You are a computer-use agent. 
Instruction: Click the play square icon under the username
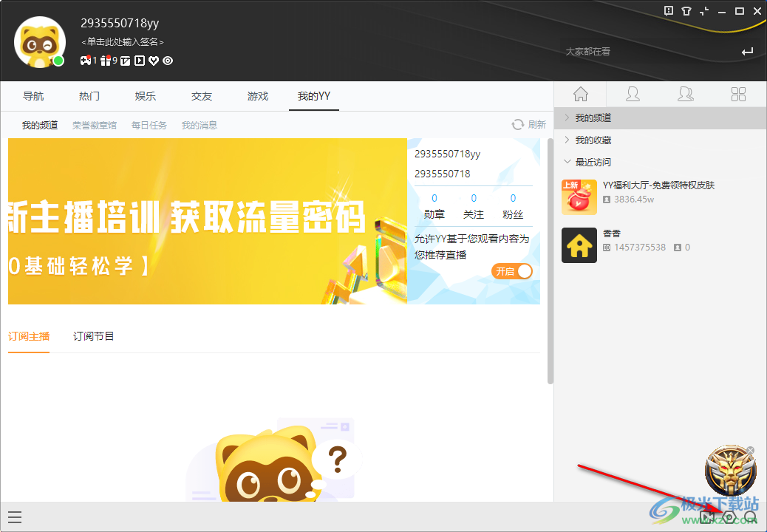click(140, 61)
